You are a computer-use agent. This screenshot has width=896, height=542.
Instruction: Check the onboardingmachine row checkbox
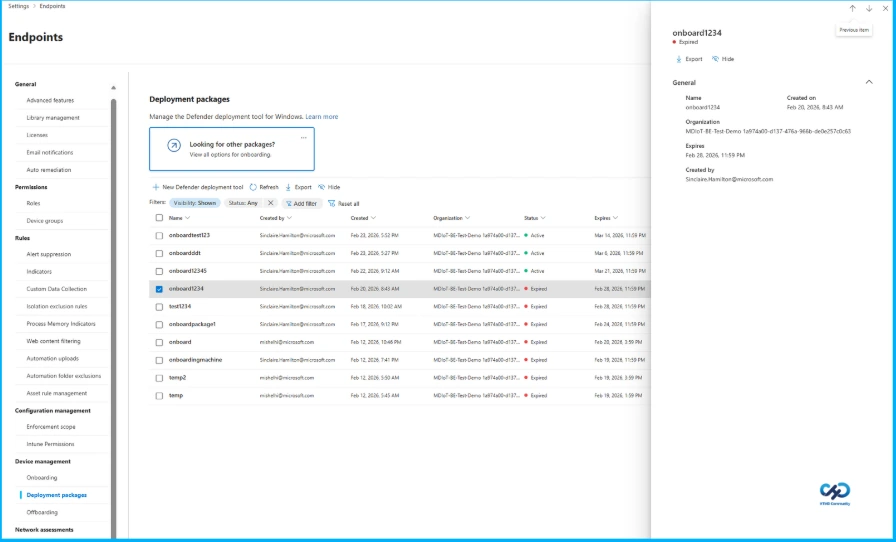[x=159, y=360]
